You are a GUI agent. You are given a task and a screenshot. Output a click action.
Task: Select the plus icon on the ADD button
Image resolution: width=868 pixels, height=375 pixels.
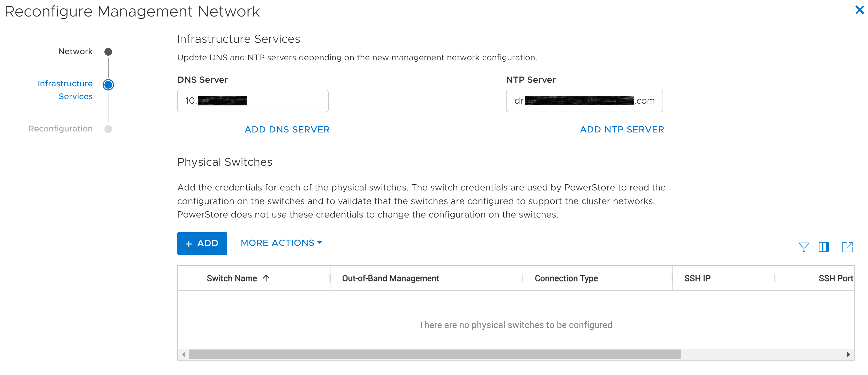pyautogui.click(x=188, y=243)
